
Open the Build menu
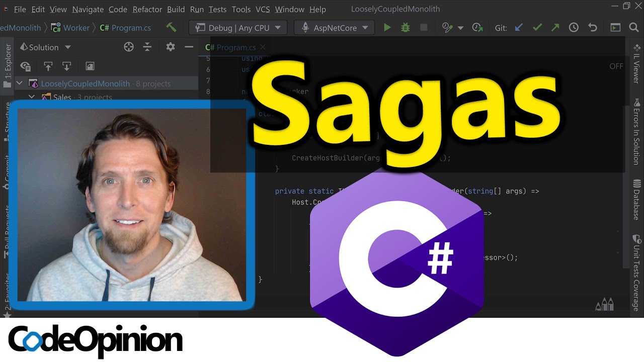coord(176,9)
